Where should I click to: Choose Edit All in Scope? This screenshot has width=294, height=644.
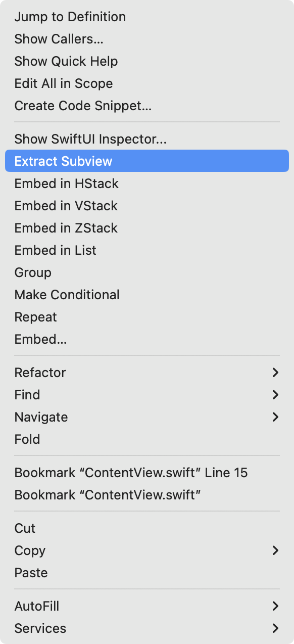point(63,83)
